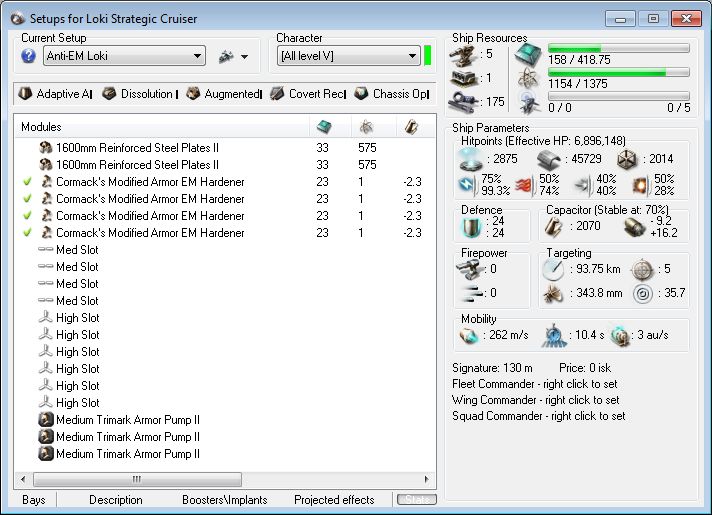Click the powergrid usage bar 1154 / 1375

(x=618, y=72)
